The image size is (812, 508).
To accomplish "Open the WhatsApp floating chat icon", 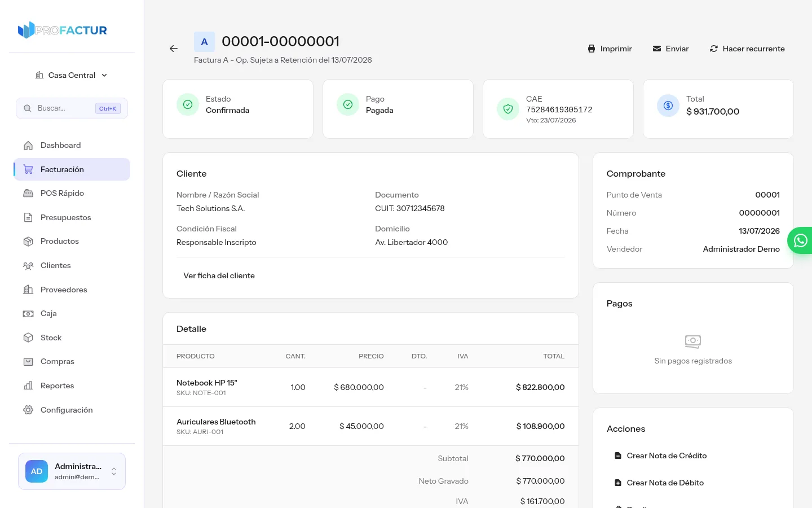I will coord(800,241).
